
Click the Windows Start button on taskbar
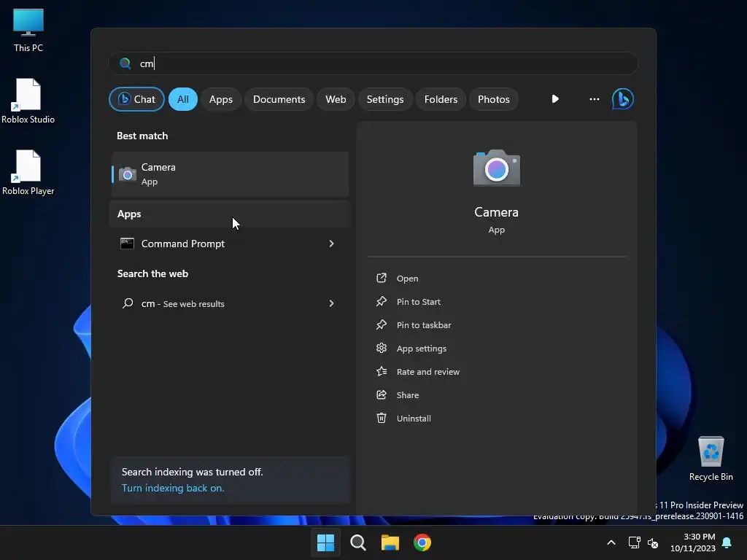point(325,542)
